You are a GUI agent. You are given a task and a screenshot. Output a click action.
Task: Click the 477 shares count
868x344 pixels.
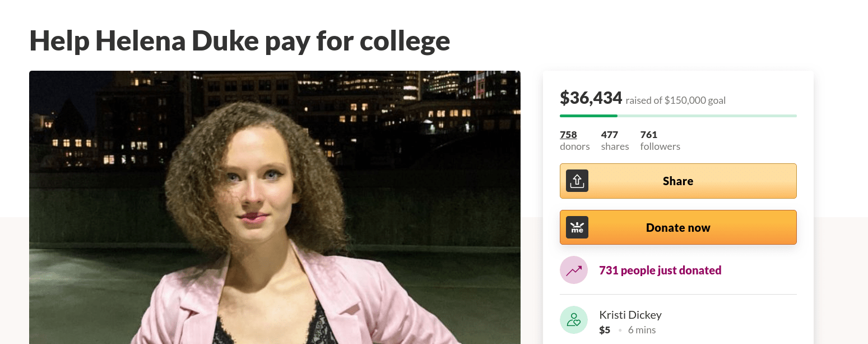click(609, 135)
